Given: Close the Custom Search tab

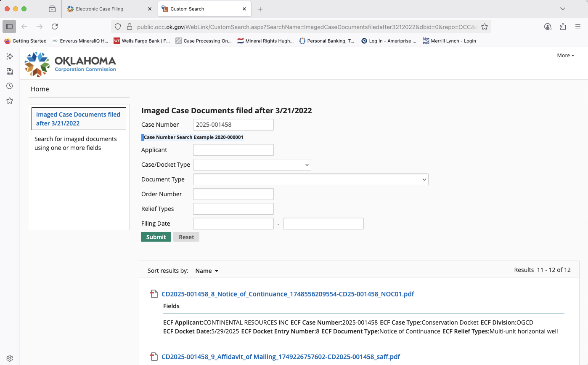Looking at the screenshot, I should coord(244,9).
